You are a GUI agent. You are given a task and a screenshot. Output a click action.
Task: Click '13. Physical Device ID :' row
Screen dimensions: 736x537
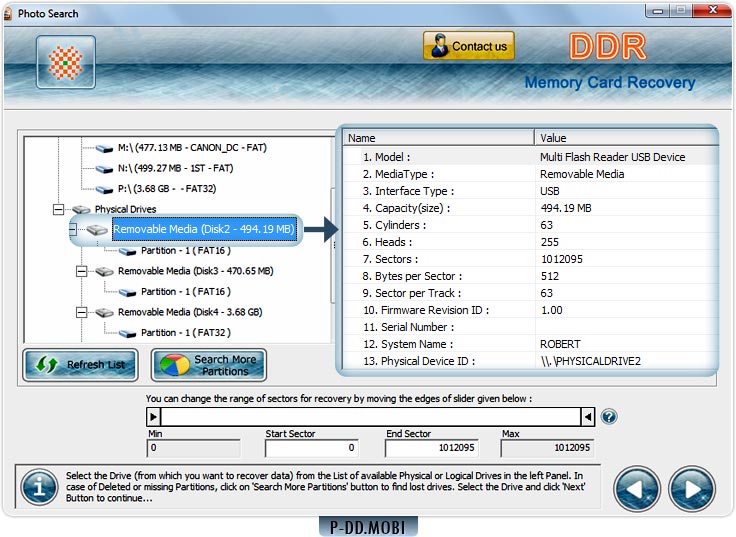[530, 361]
